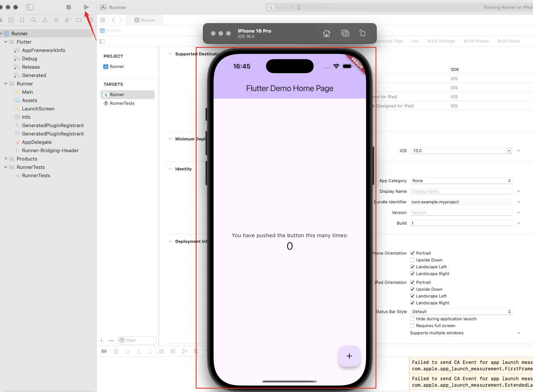Switch to the Build Rules tab
This screenshot has height=392, width=533.
coord(509,41)
